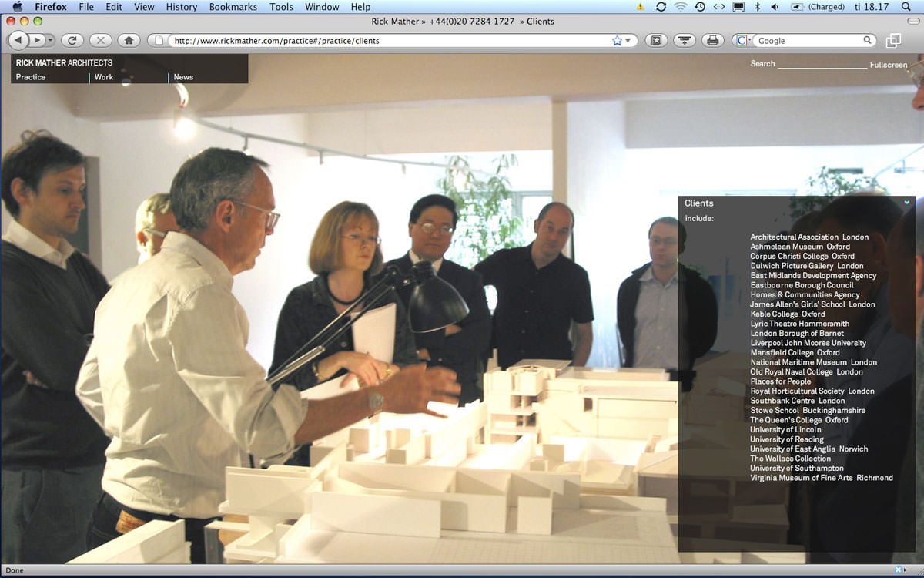Viewport: 924px width, 578px height.
Task: Bookmark this page with the star icon
Action: coord(617,40)
